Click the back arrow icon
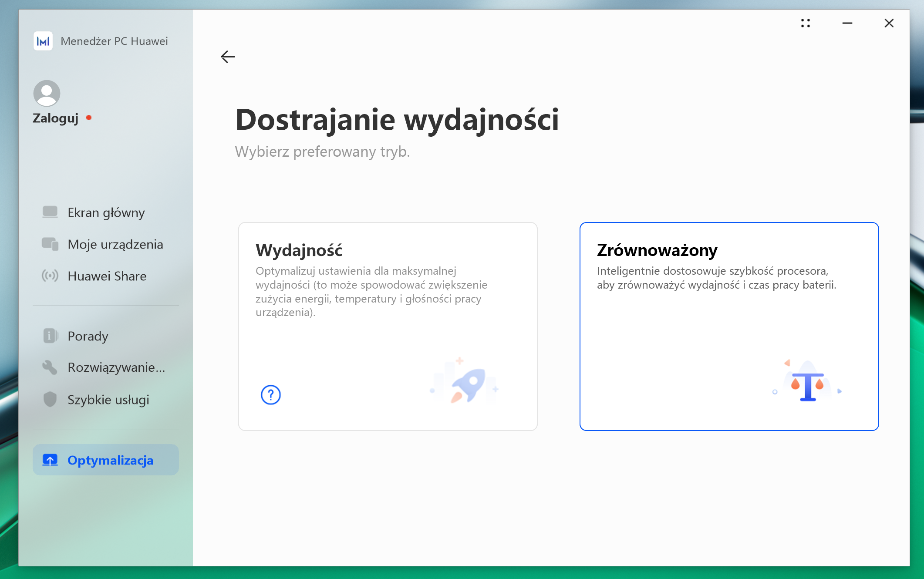This screenshot has height=579, width=924. tap(228, 57)
